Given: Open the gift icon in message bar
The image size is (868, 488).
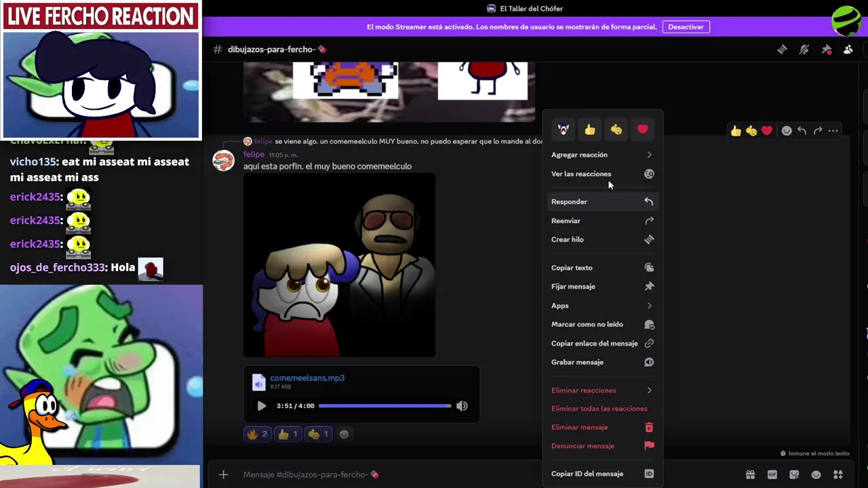Looking at the screenshot, I should (x=750, y=475).
